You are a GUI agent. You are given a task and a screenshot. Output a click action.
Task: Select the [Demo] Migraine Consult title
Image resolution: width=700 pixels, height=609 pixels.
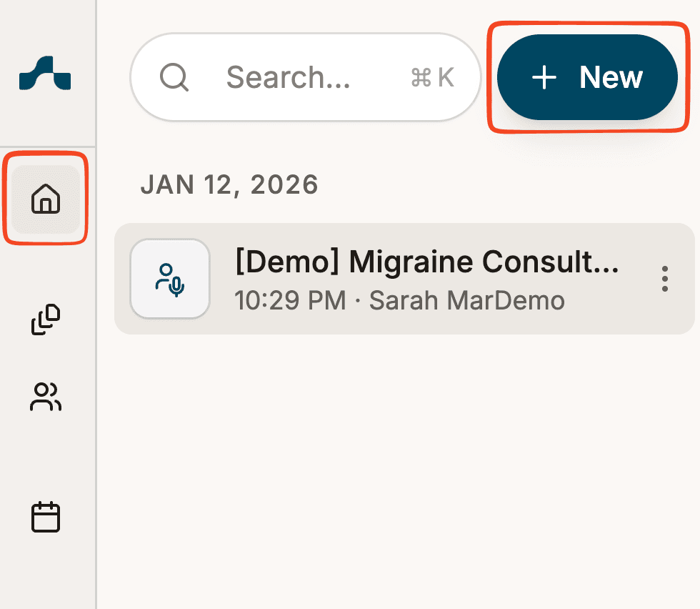pos(426,263)
